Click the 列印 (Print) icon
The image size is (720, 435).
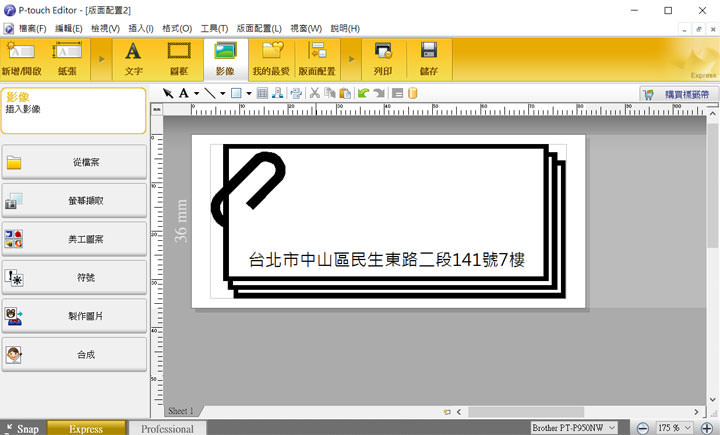tap(382, 59)
